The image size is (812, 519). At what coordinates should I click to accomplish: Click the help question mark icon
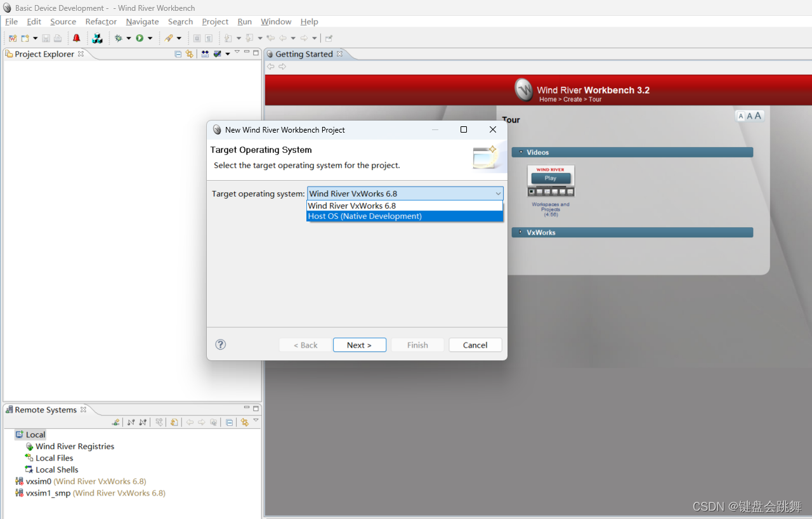pos(220,345)
